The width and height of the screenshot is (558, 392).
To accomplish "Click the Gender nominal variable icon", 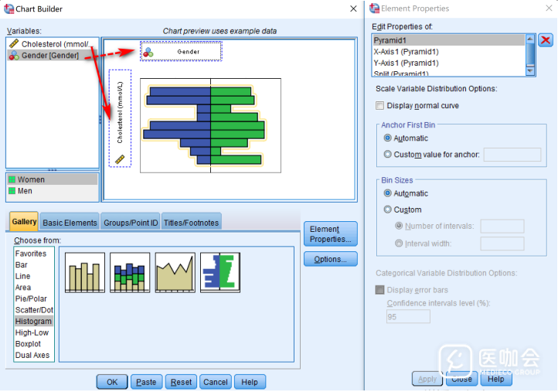I will [x=13, y=56].
